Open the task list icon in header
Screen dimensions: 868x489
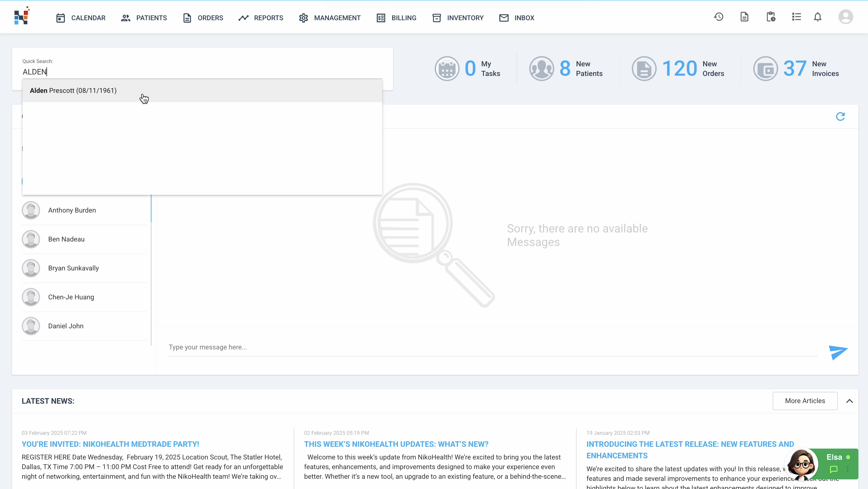[x=797, y=17]
